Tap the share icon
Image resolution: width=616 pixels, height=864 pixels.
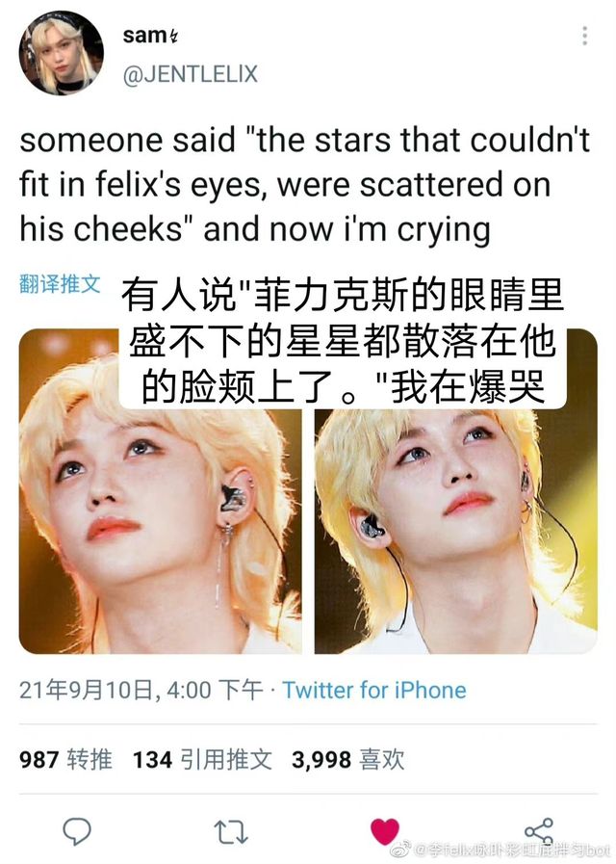(538, 831)
